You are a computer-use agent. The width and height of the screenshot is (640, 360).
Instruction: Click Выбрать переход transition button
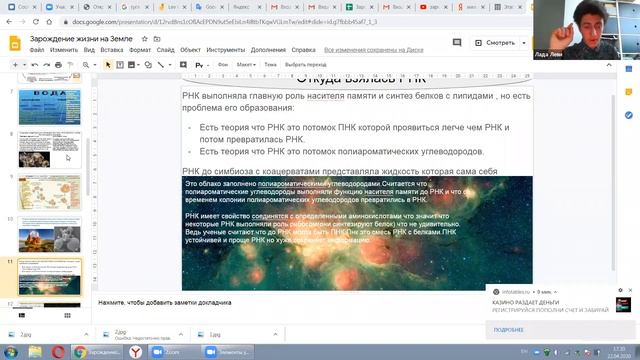306,65
